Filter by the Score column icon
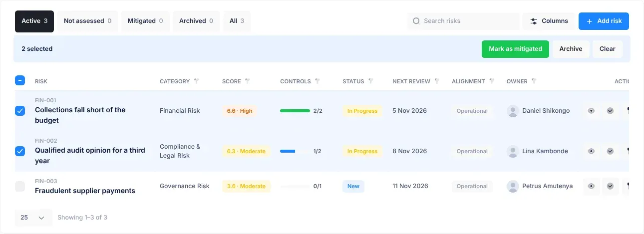This screenshot has height=234, width=644. pos(247,81)
